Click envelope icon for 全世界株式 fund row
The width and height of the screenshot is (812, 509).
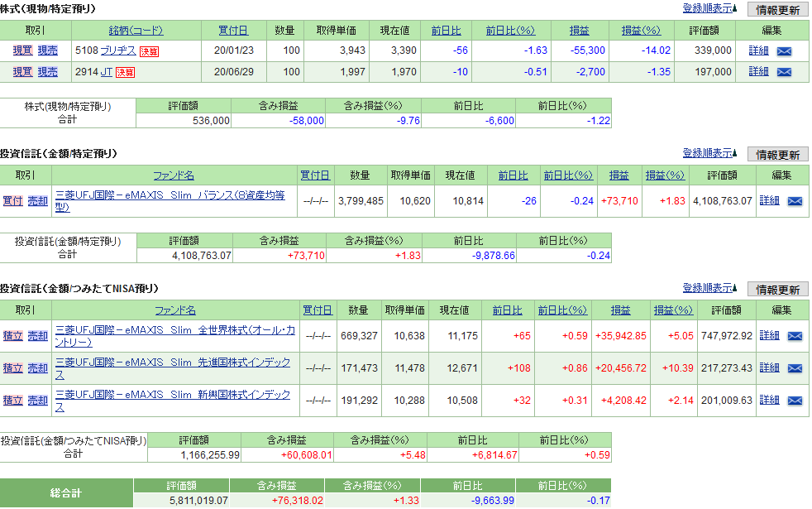[x=795, y=336]
